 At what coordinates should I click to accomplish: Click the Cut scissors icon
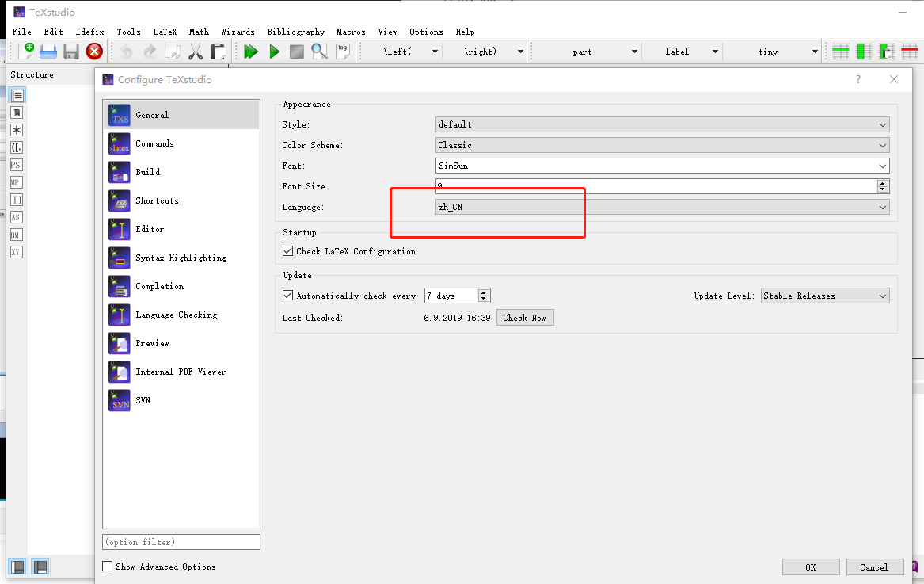(x=196, y=52)
